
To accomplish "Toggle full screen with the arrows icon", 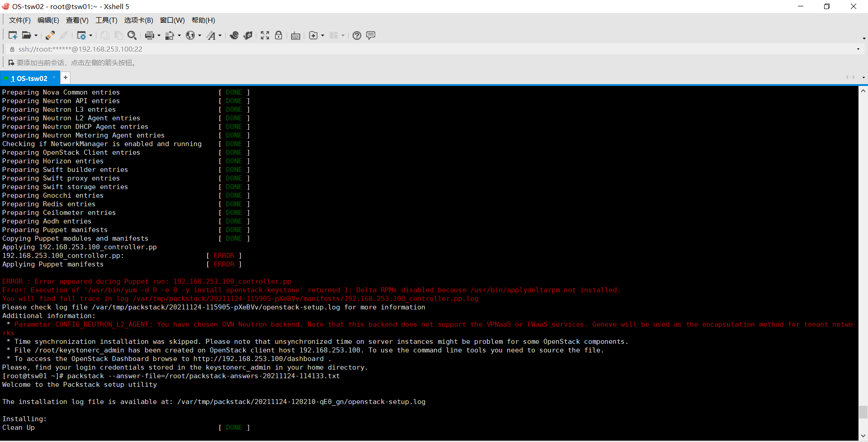I will pos(265,35).
